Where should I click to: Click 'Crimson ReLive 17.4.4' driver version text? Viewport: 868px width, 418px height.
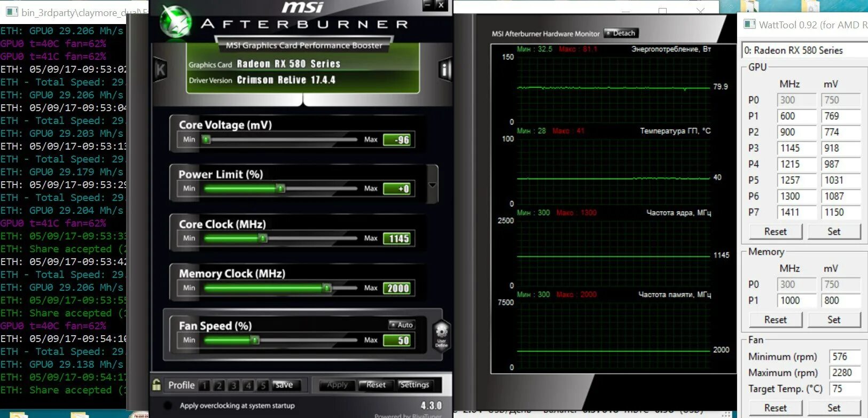click(x=286, y=80)
